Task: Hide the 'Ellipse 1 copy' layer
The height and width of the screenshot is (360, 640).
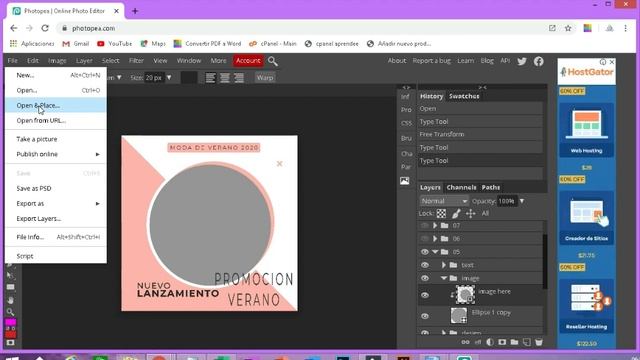Action: 425,316
